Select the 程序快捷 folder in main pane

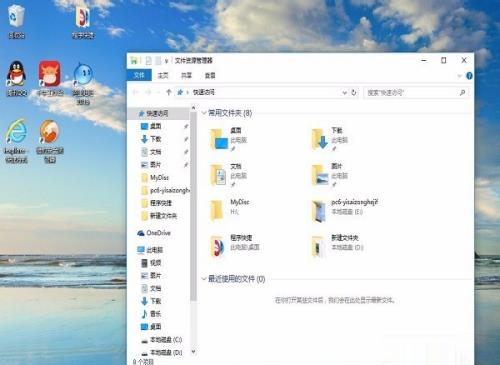[235, 246]
